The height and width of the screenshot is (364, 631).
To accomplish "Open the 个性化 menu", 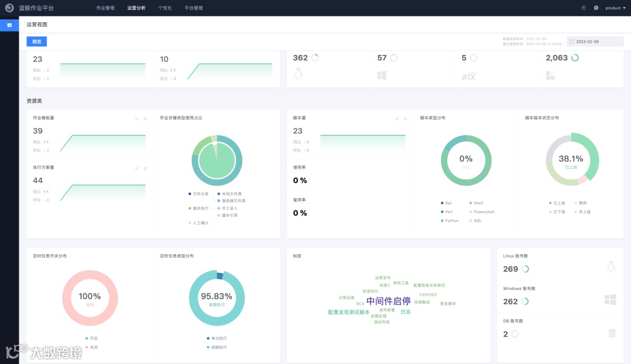I will [x=165, y=8].
